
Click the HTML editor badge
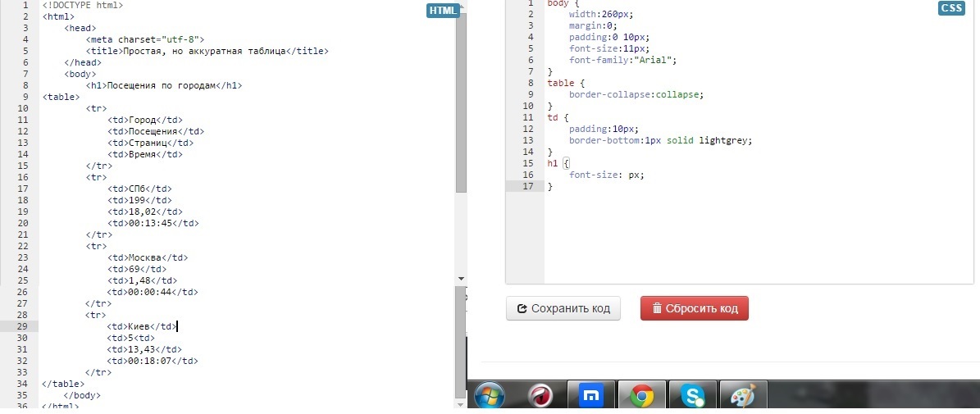[443, 10]
